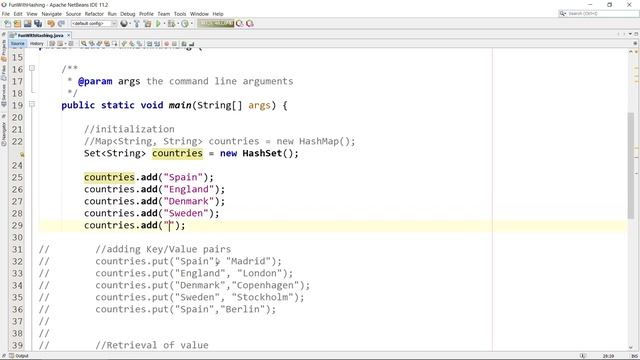Click the Shift Line Left editor icon

tap(149, 43)
